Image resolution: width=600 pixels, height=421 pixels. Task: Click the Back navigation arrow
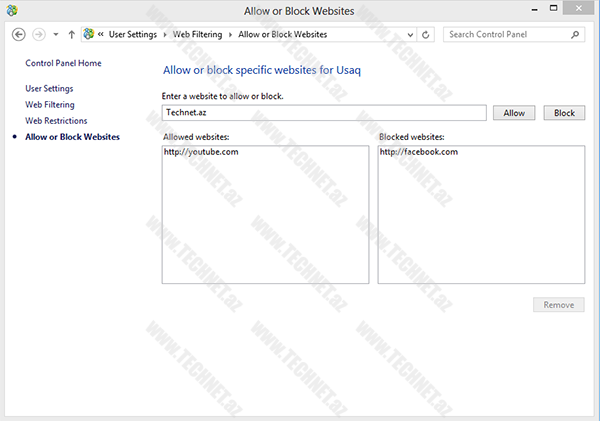[x=18, y=34]
